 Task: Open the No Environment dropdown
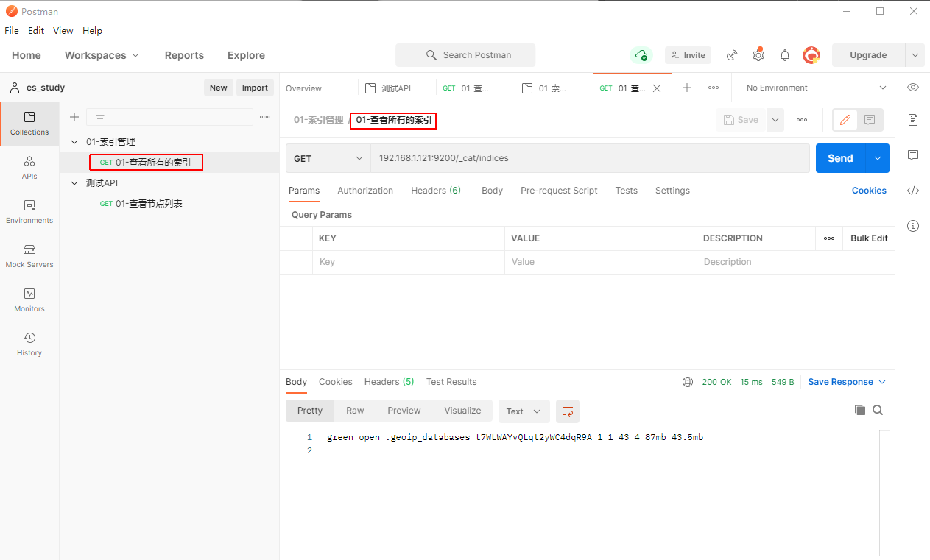(816, 88)
